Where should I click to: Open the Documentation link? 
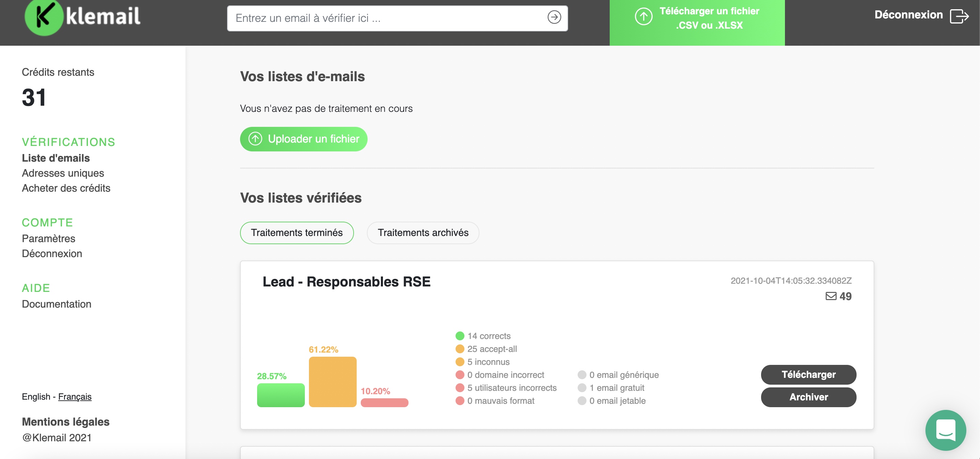56,304
